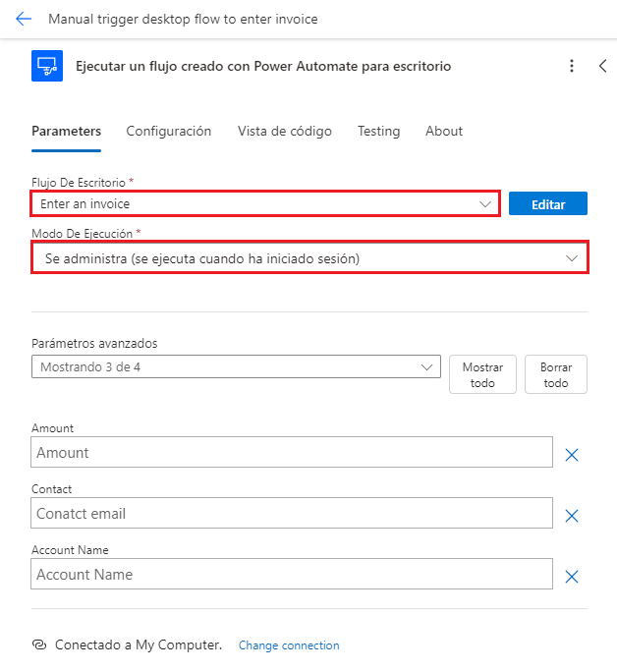This screenshot has width=617, height=672.
Task: Collapse the panel with the chevron
Action: coord(603,66)
